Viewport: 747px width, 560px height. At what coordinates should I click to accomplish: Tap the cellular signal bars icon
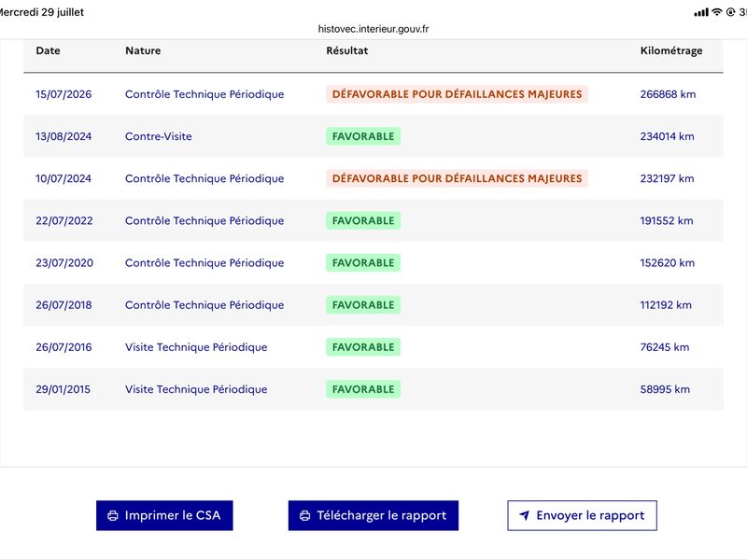pyautogui.click(x=701, y=12)
